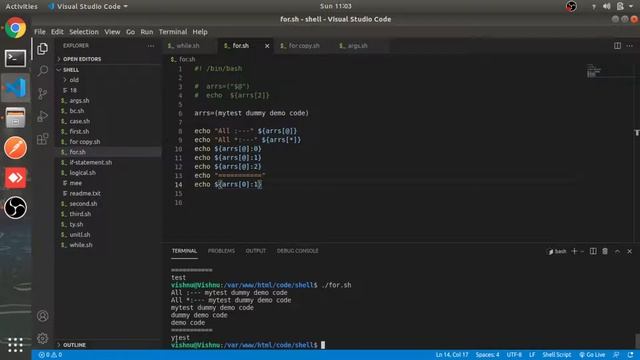Click the volume icon in top bar
The height and width of the screenshot is (360, 640).
[x=607, y=6]
